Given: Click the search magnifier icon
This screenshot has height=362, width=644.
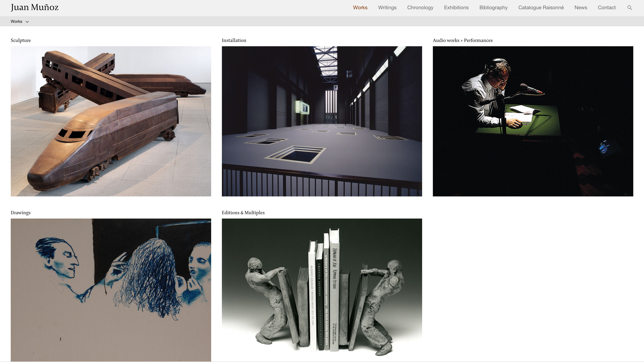Looking at the screenshot, I should pyautogui.click(x=630, y=8).
